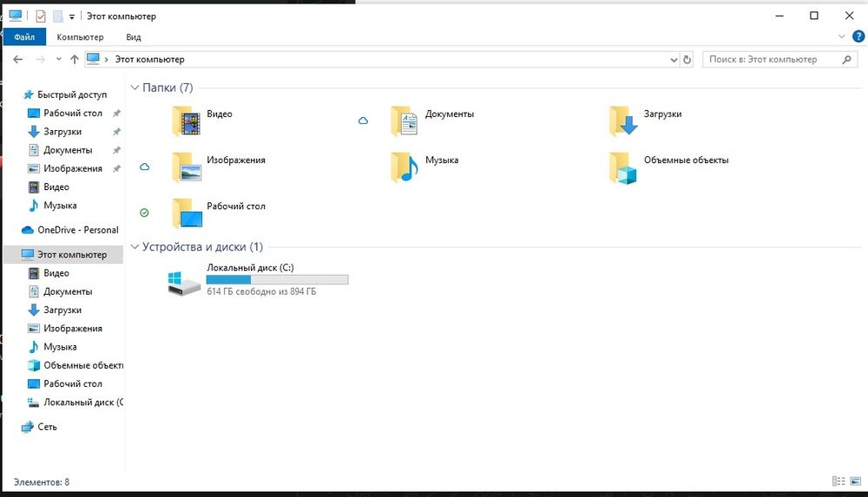Open the Объемные объекты folder icon
The width and height of the screenshot is (868, 497).
tap(622, 167)
